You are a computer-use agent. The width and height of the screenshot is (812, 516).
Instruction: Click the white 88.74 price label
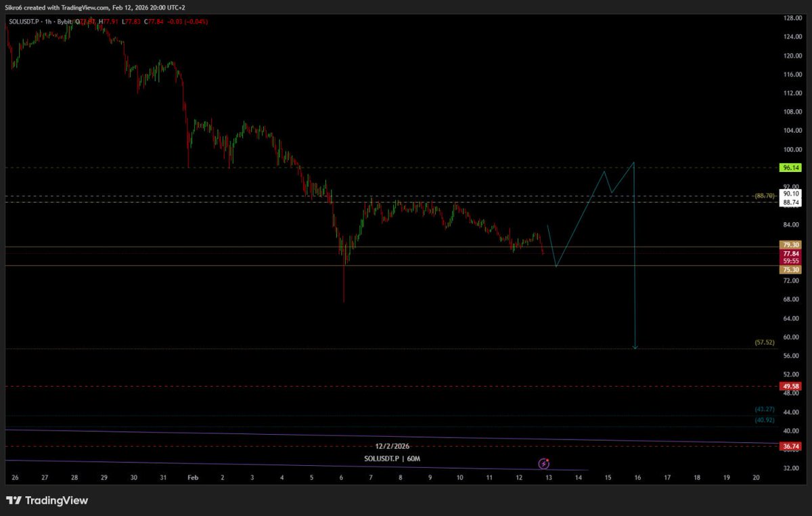[x=792, y=202]
